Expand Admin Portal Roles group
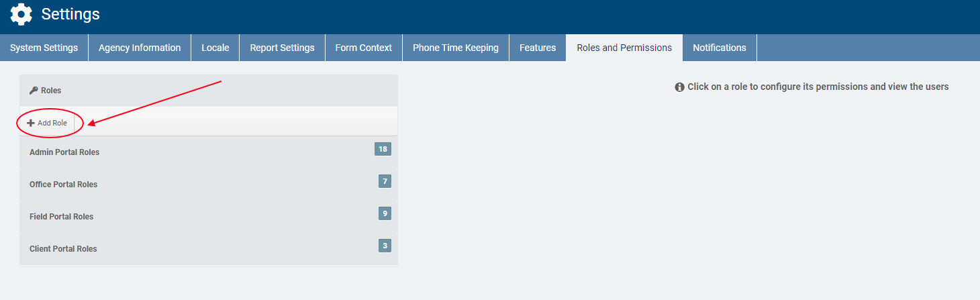Screen dimensions: 980x300 coord(64,152)
